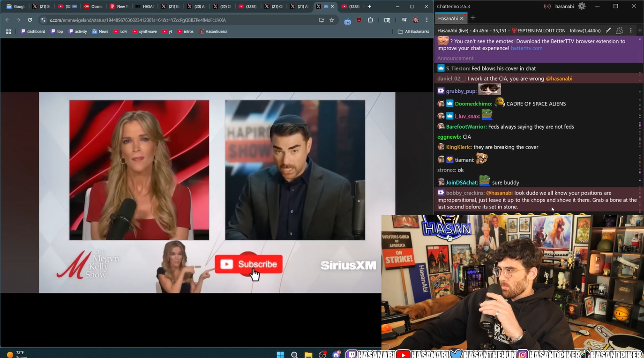Open the Apps grid in bookmarks bar
Image resolution: width=644 pixels, height=358 pixels.
point(8,31)
